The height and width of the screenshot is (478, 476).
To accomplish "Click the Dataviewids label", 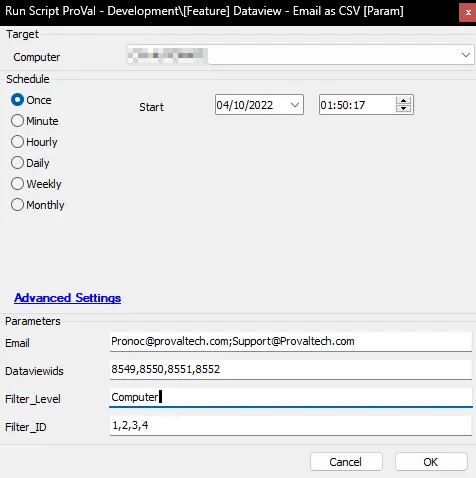I will tap(34, 371).
